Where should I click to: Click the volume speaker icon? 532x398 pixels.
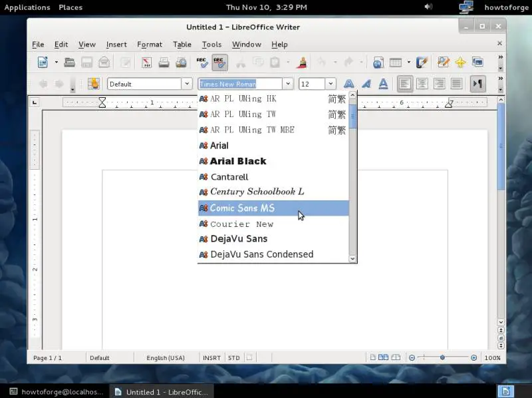tap(428, 7)
